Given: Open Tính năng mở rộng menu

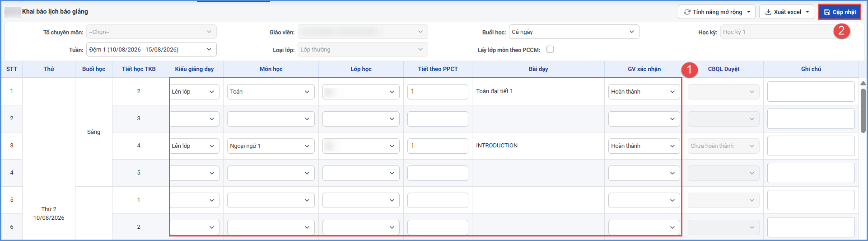Looking at the screenshot, I should [716, 12].
